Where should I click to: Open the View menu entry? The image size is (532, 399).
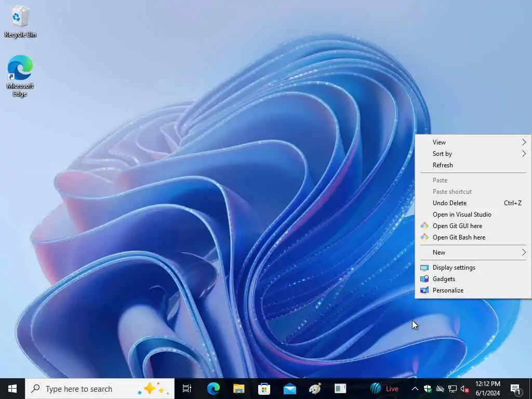coord(473,142)
